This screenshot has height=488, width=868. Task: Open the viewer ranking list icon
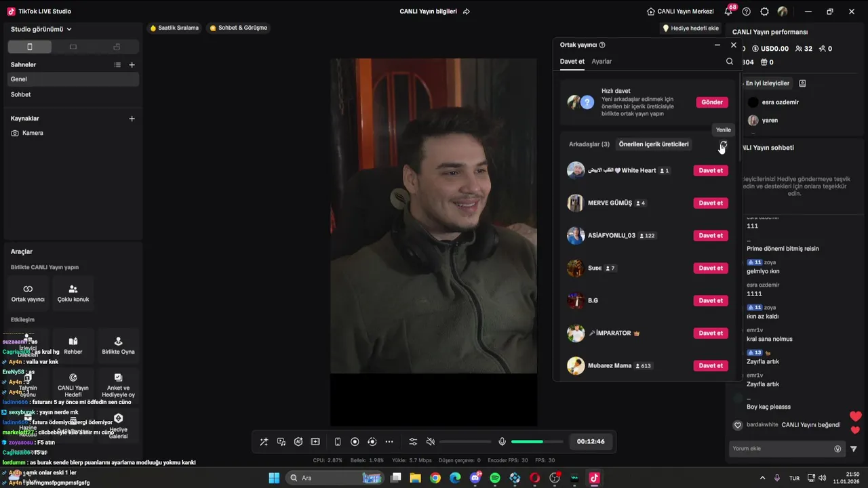pos(802,83)
